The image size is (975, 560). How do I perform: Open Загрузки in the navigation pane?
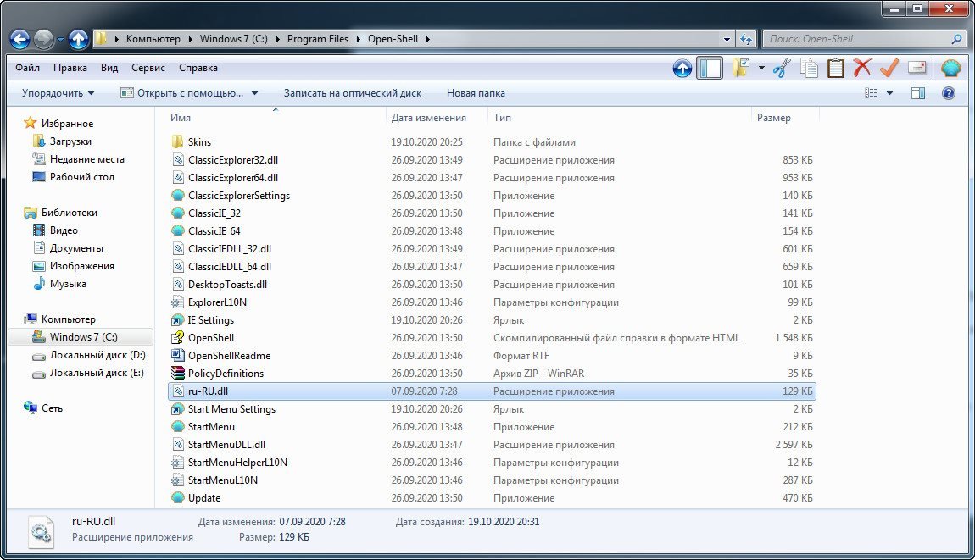pyautogui.click(x=70, y=141)
